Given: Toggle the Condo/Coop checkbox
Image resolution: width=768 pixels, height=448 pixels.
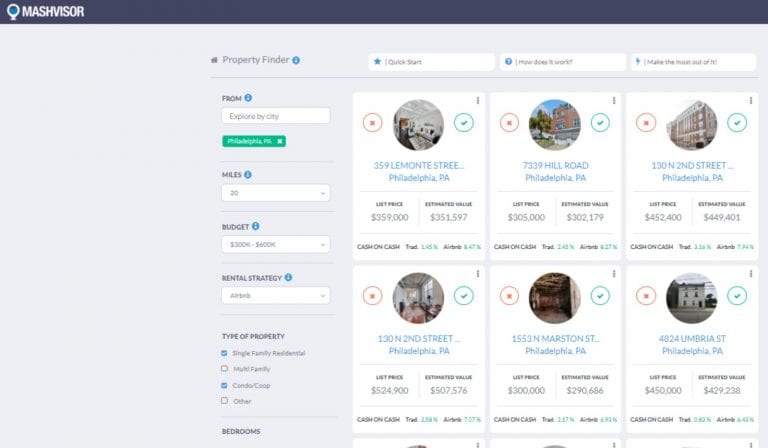Looking at the screenshot, I should (x=224, y=385).
